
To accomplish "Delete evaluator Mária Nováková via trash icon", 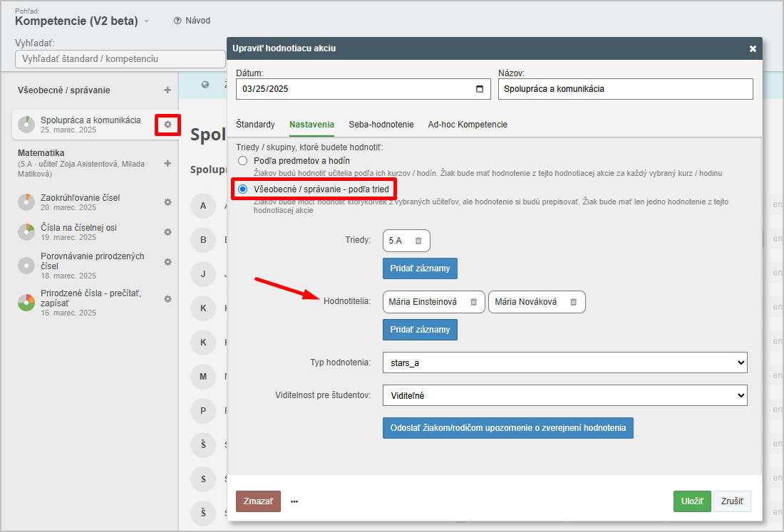I will click(x=573, y=302).
